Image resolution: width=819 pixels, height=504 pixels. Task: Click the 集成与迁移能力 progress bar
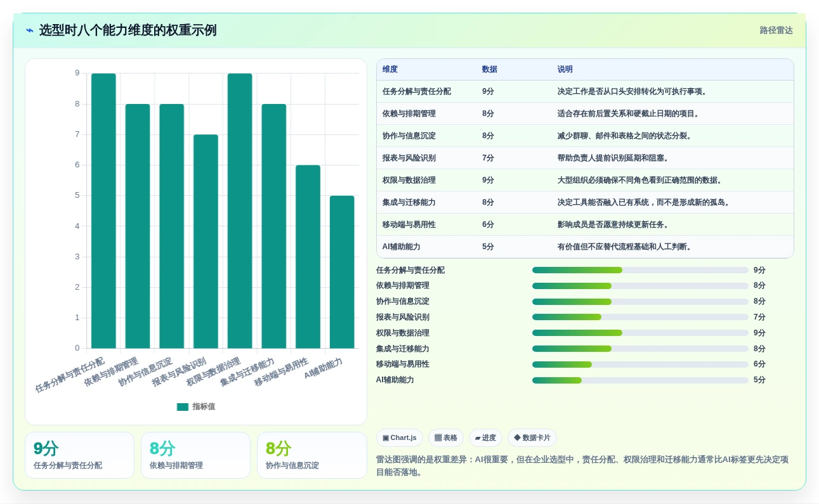640,349
